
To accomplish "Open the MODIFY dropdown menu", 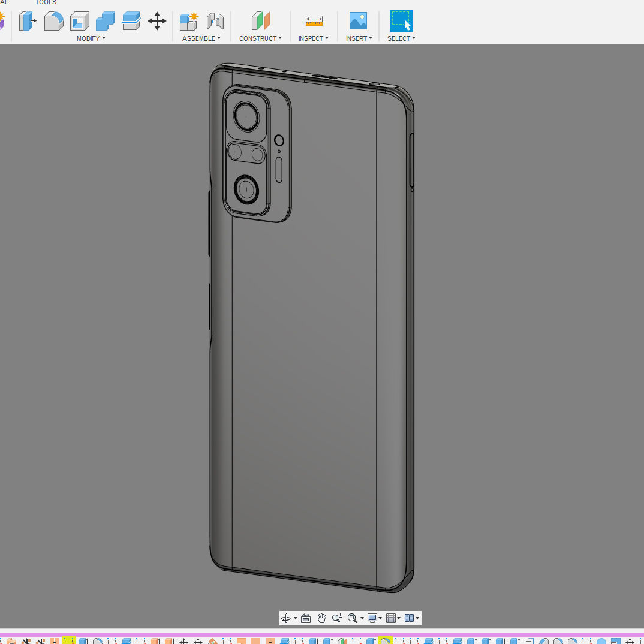I will click(91, 38).
